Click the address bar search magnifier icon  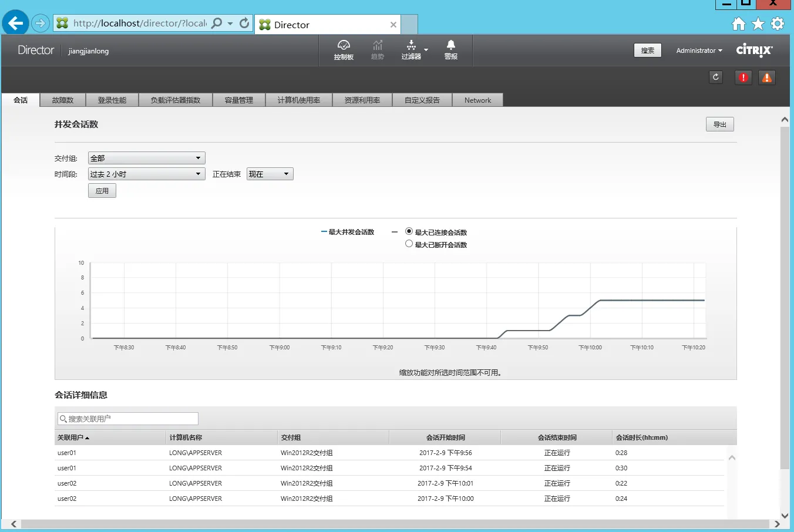[217, 23]
